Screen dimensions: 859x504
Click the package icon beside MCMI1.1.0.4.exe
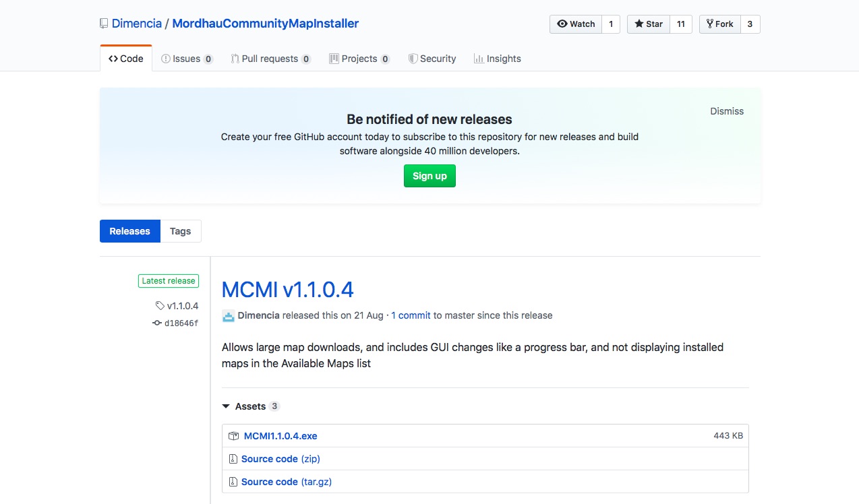click(x=234, y=436)
